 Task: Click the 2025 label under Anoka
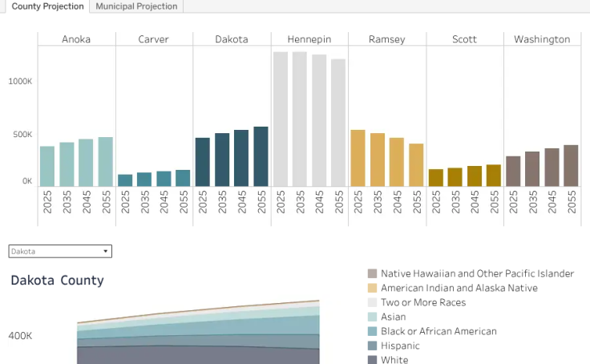pyautogui.click(x=47, y=202)
